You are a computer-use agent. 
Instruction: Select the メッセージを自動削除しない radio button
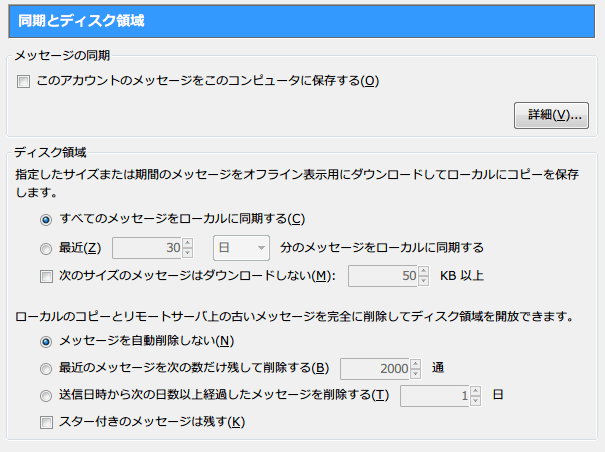click(46, 341)
